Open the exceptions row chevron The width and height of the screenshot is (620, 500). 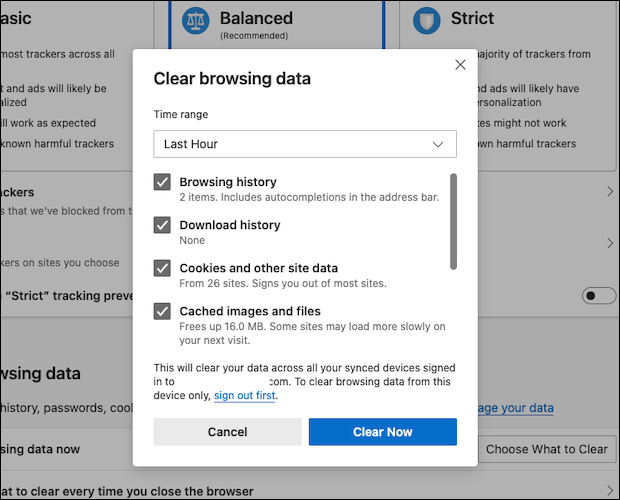click(610, 243)
